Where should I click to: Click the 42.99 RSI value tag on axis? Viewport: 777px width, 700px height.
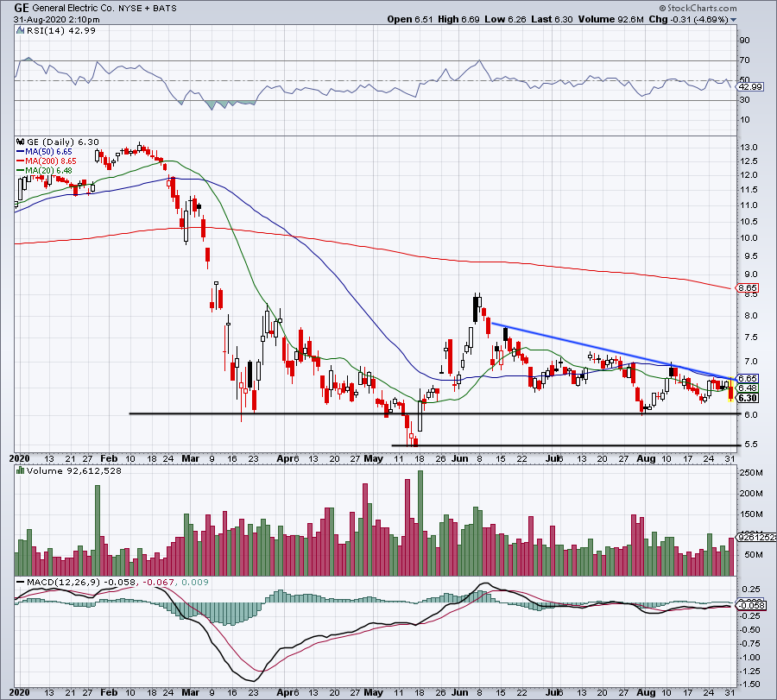click(750, 86)
